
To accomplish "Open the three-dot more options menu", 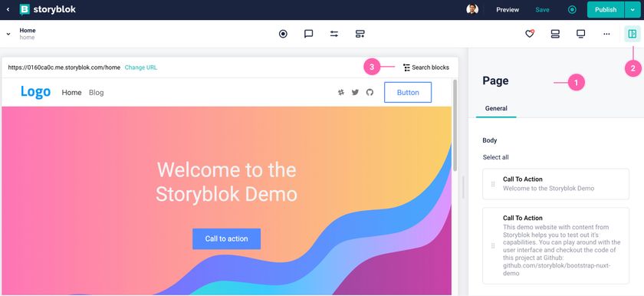I will tap(606, 34).
